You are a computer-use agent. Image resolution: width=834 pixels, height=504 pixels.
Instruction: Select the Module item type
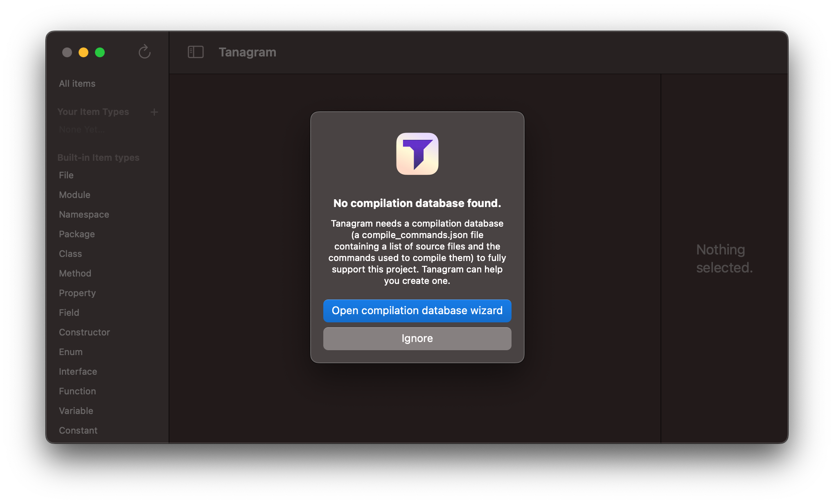pyautogui.click(x=74, y=195)
